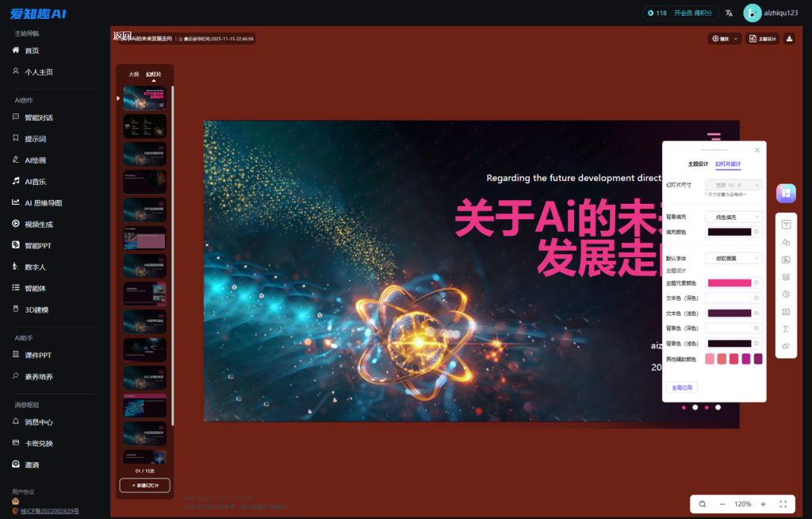The image size is (812, 519).
Task: Click the 主题设计 toolbar button
Action: (762, 38)
